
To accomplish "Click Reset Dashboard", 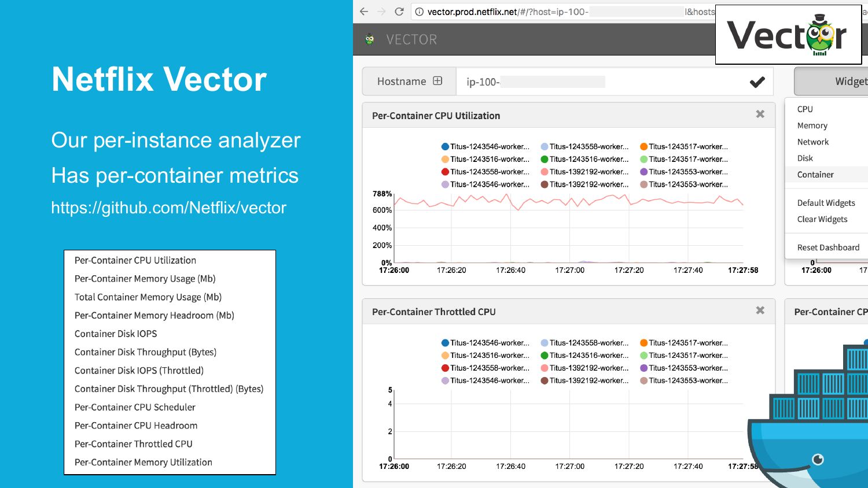I will coord(828,247).
